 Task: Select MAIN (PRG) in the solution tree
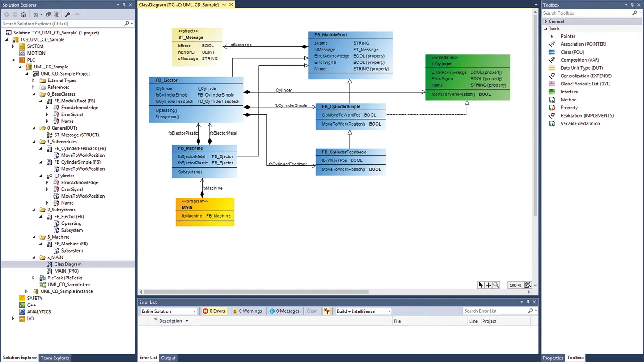click(66, 271)
